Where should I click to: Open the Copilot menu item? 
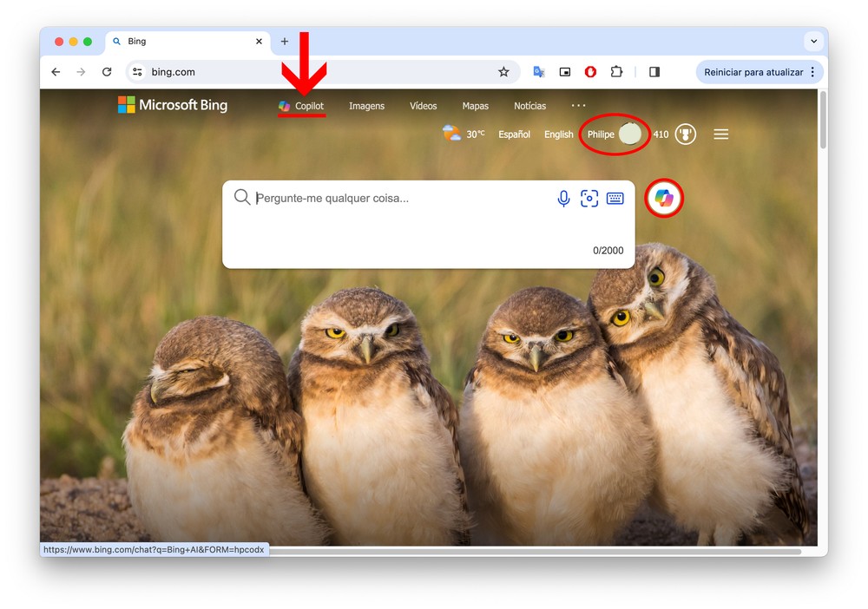(x=302, y=106)
